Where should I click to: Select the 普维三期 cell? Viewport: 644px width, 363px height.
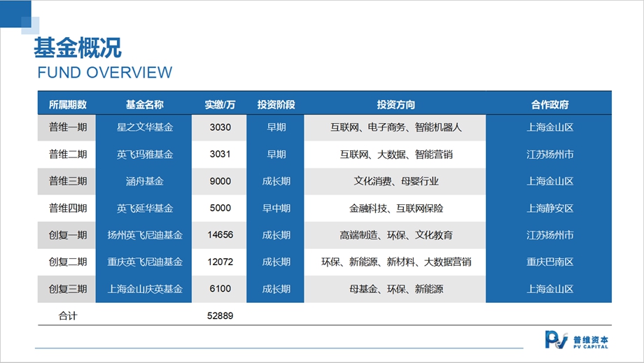68,181
